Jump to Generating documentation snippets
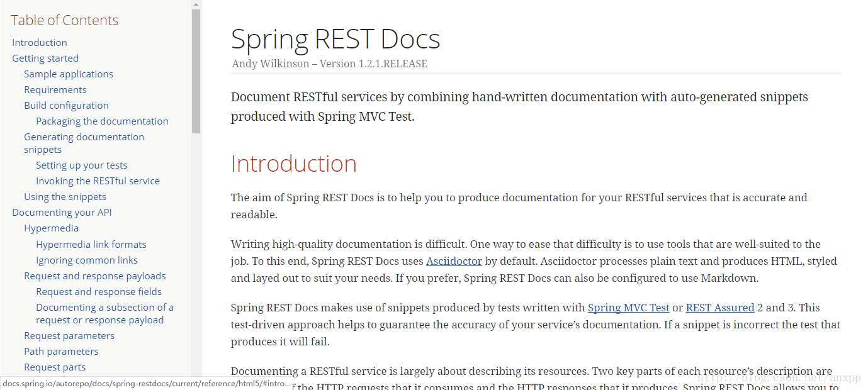 point(84,143)
